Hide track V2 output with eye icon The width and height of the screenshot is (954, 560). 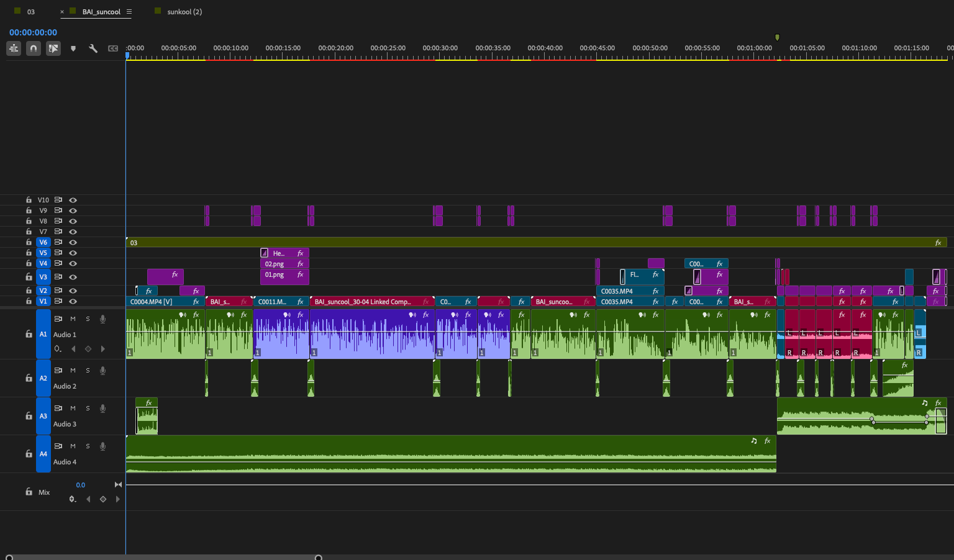(73, 291)
